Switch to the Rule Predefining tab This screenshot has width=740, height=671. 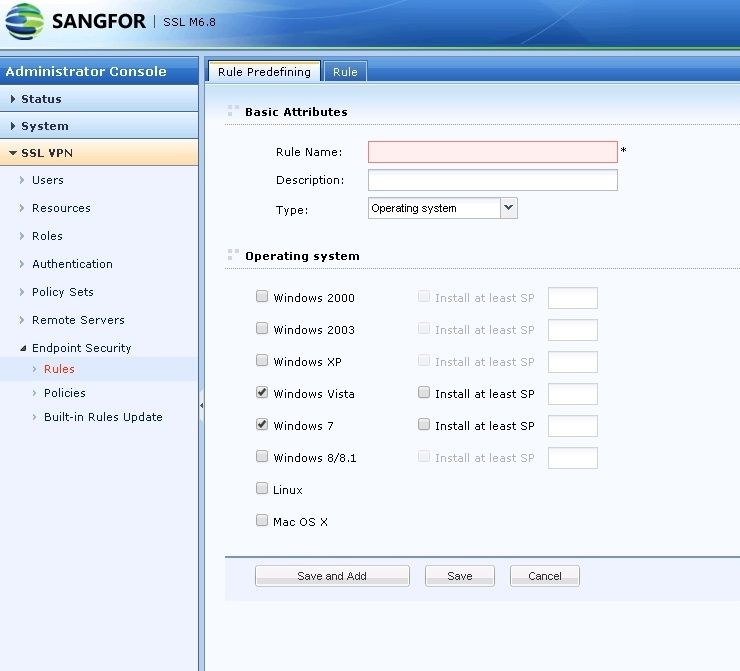click(264, 72)
